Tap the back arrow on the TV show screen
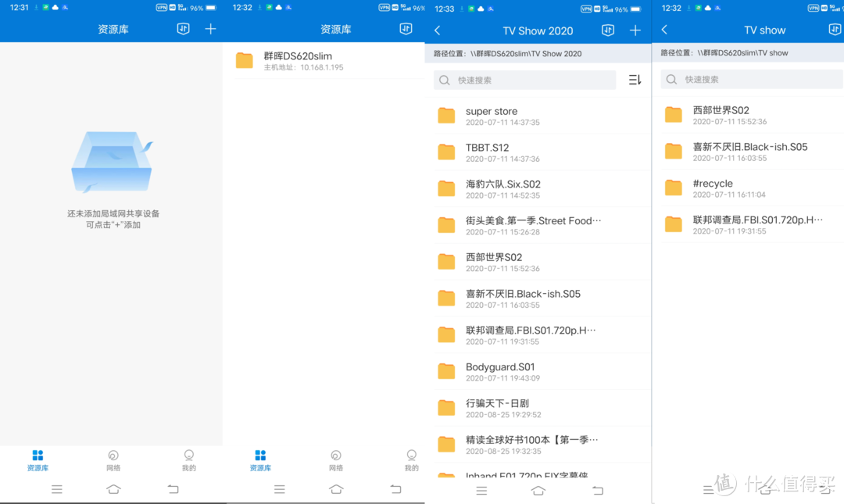Image resolution: width=844 pixels, height=504 pixels. [663, 30]
